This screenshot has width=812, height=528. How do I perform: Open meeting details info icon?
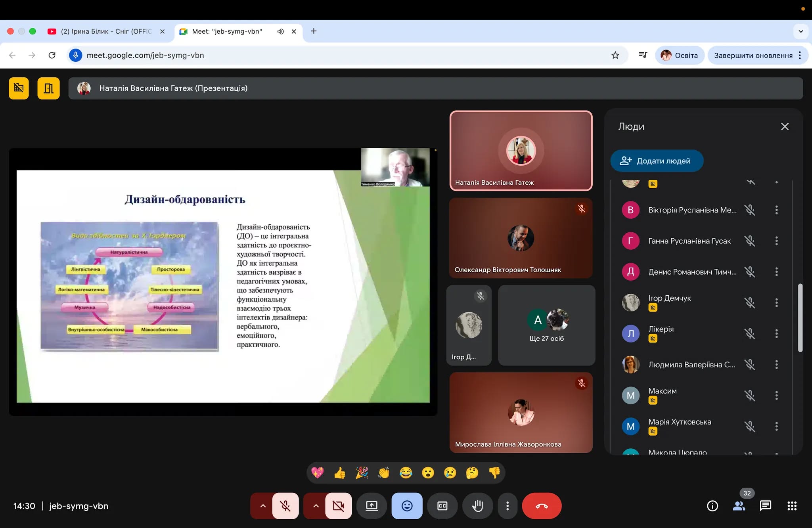tap(712, 506)
